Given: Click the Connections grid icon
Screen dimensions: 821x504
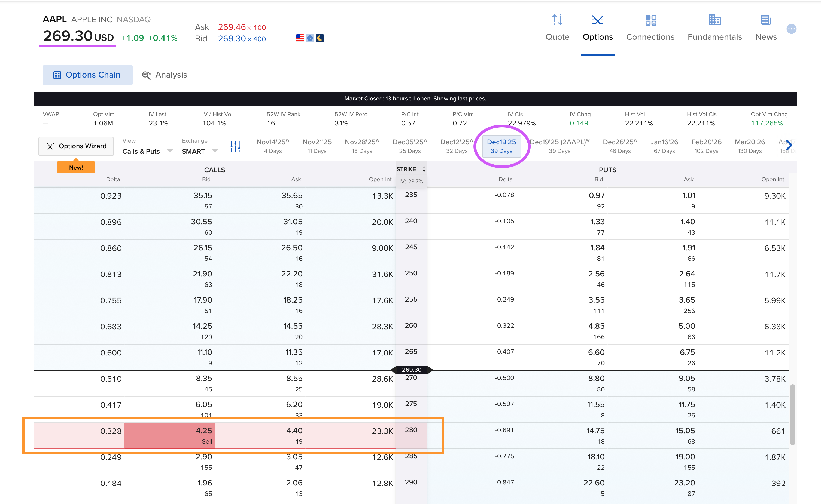Looking at the screenshot, I should coord(650,20).
